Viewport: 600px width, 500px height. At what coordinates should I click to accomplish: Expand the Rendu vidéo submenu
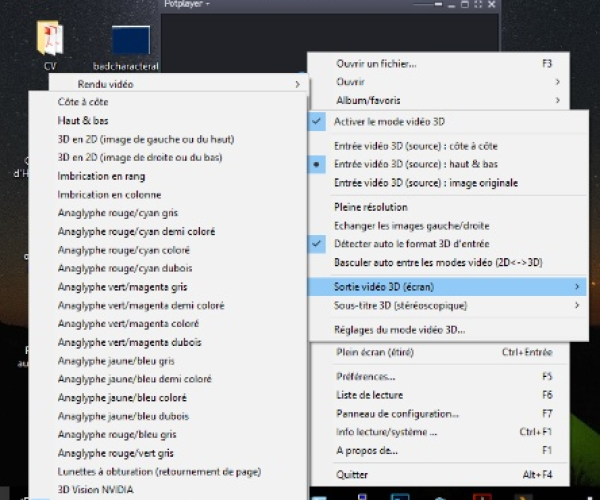click(x=178, y=84)
